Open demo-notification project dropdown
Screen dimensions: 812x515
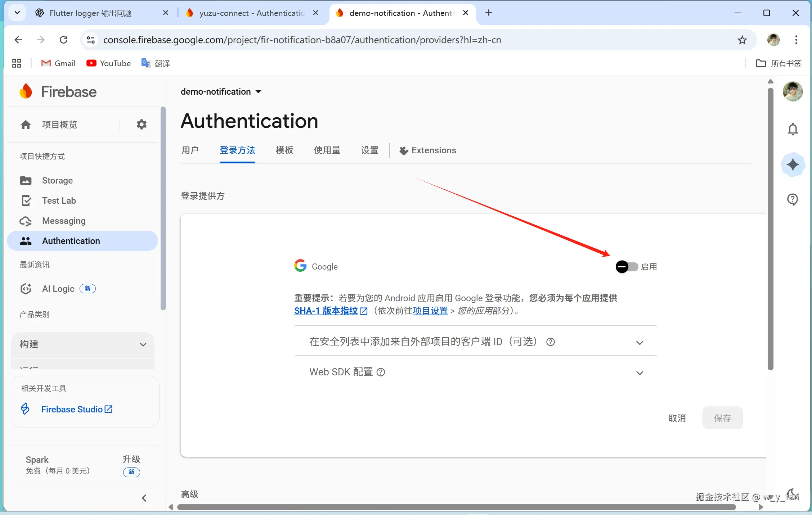(x=221, y=92)
